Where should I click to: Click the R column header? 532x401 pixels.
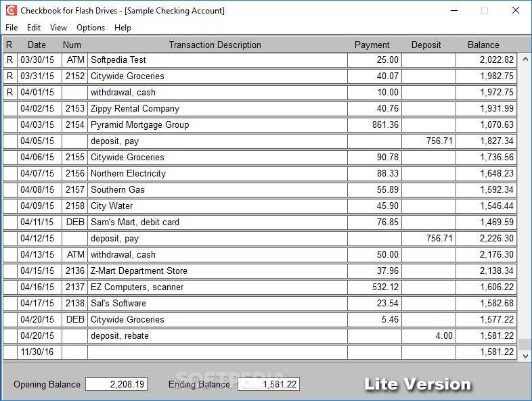[x=9, y=45]
